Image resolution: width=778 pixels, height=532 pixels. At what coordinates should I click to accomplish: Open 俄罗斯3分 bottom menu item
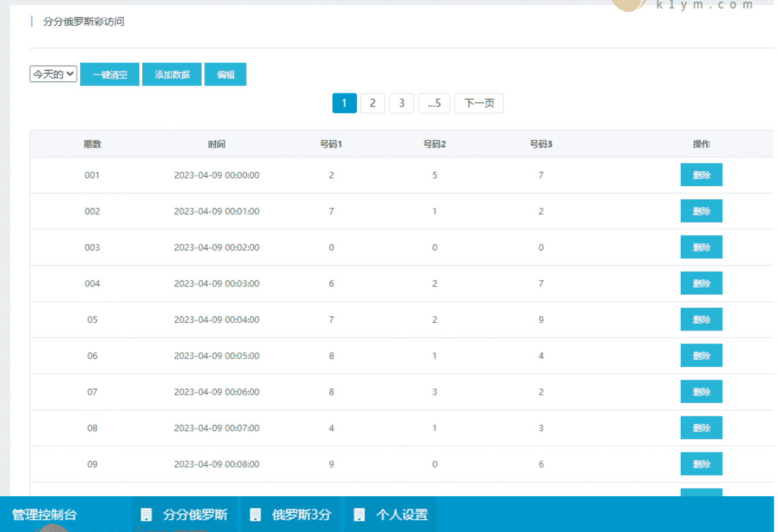coord(291,514)
